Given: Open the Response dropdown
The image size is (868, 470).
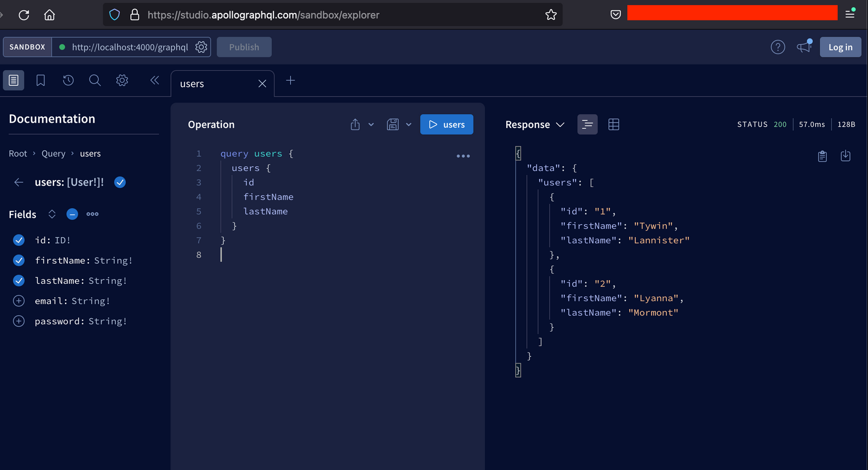Looking at the screenshot, I should click(535, 124).
